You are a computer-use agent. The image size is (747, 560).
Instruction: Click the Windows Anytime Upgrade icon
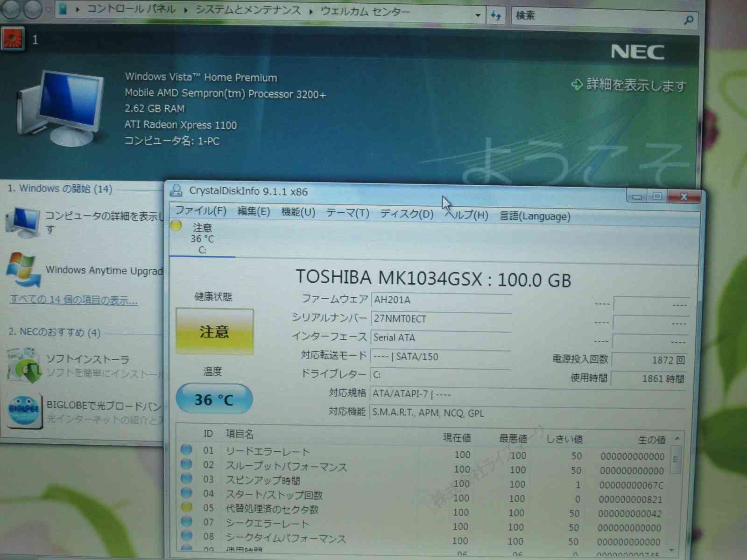coord(22,270)
